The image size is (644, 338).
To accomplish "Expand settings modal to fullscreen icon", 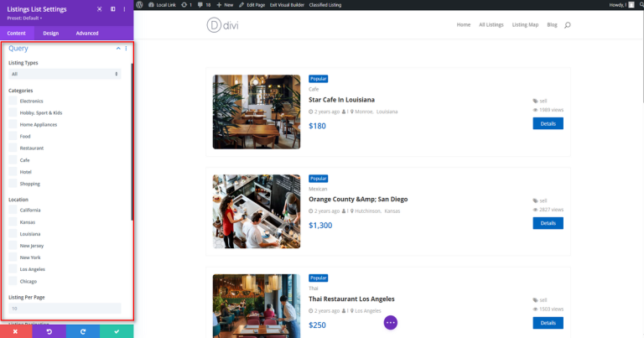I will [x=100, y=9].
